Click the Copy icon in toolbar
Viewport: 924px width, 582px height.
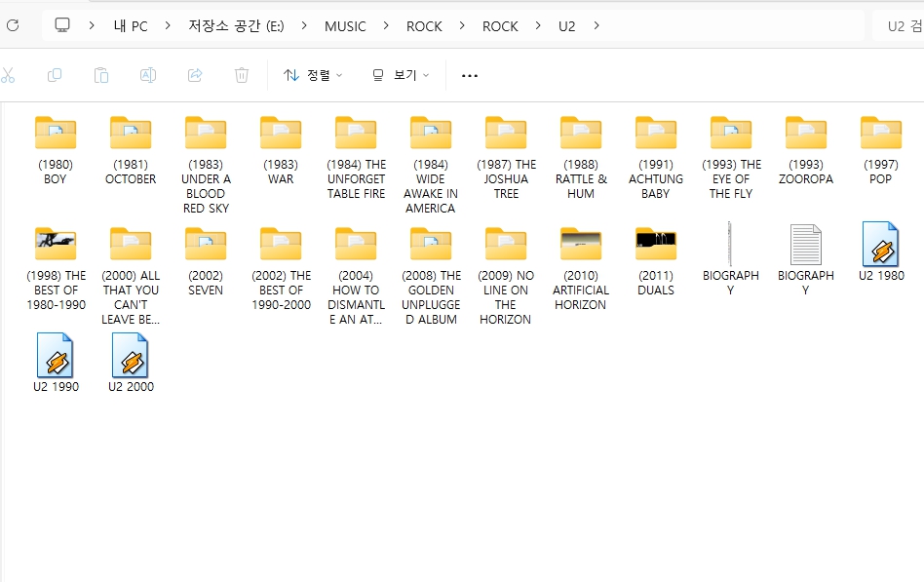(x=55, y=75)
